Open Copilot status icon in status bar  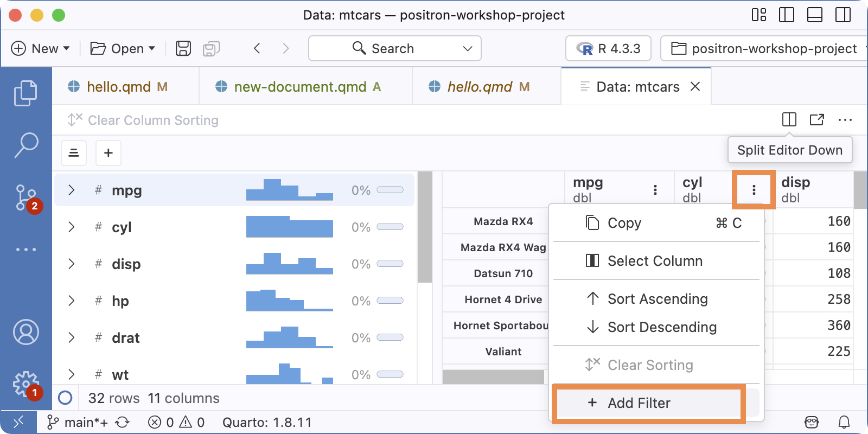812,422
